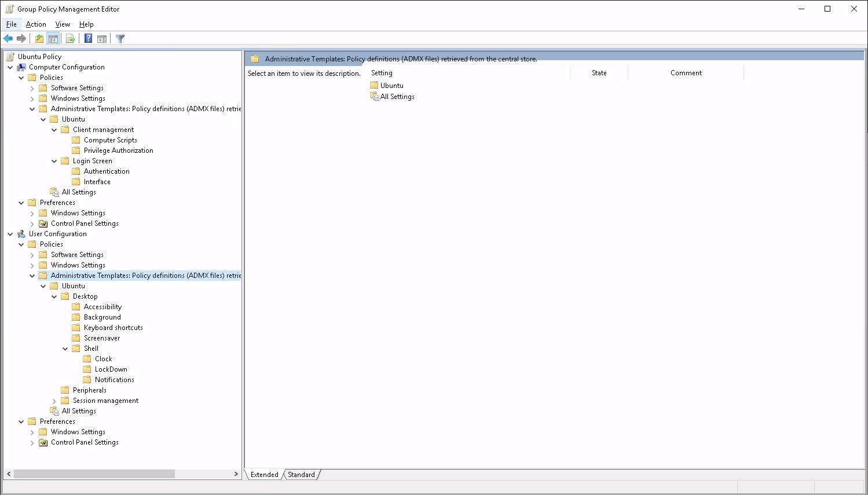Select User Configuration node
Viewport: 868px width, 495px height.
58,234
